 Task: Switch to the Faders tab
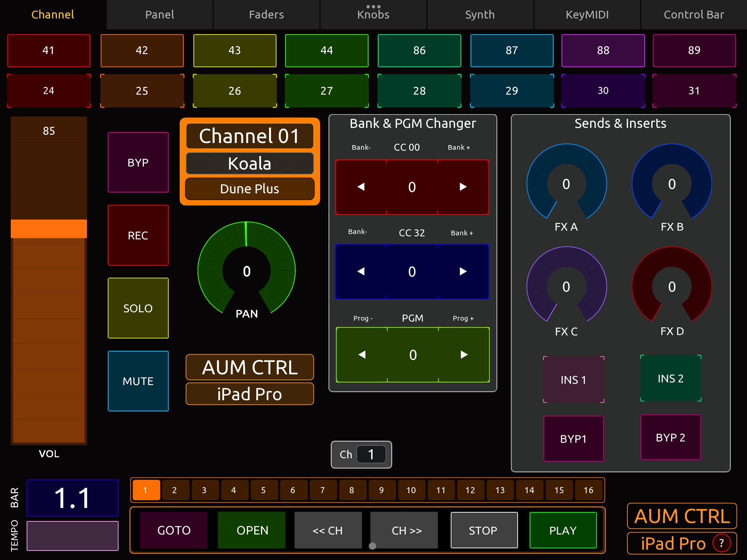coord(266,14)
